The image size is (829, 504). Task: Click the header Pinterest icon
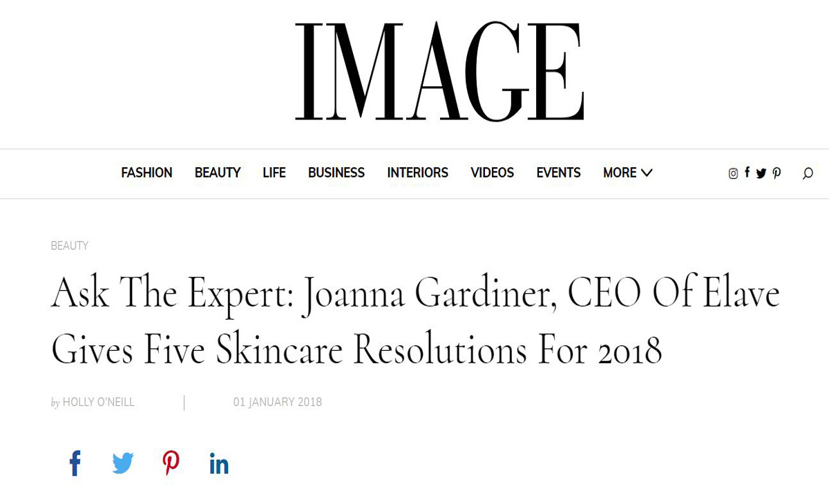(776, 173)
